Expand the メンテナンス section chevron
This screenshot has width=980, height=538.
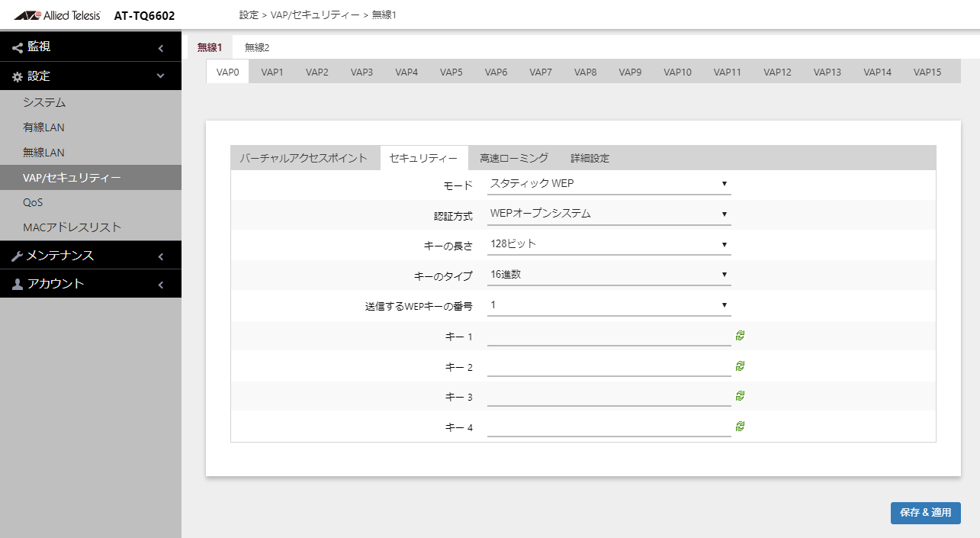pos(161,256)
